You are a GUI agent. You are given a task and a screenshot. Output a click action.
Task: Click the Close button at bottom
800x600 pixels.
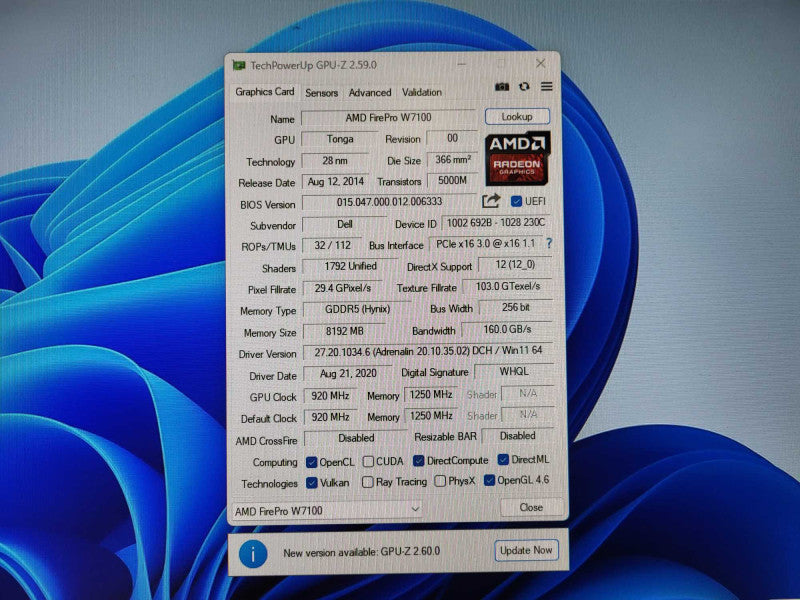(532, 507)
